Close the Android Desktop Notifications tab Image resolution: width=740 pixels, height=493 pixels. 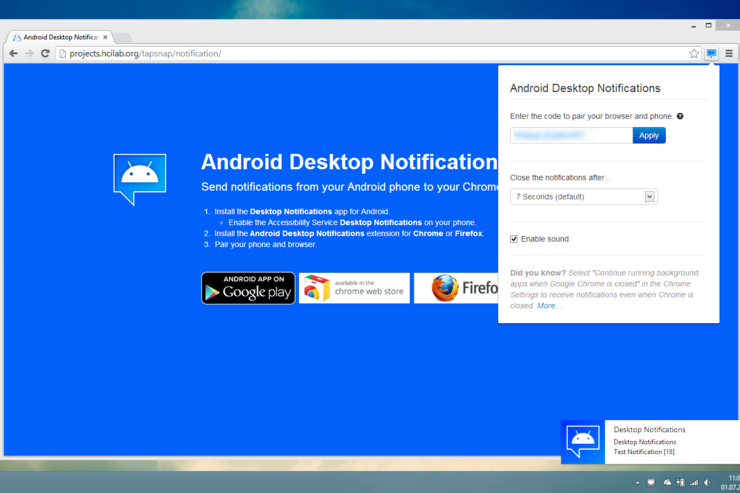pyautogui.click(x=105, y=37)
